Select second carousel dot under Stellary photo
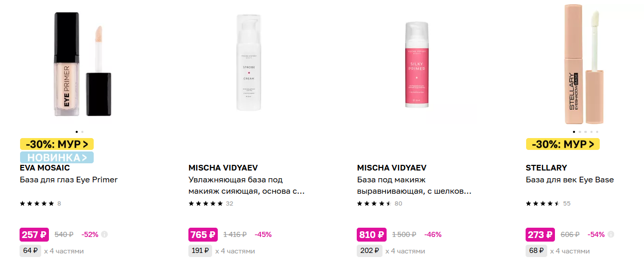 coord(580,132)
